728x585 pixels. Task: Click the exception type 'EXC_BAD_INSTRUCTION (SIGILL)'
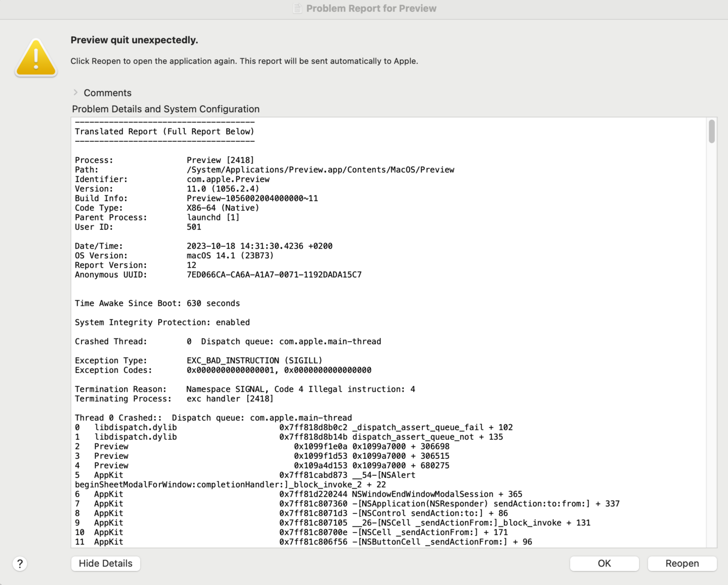255,361
